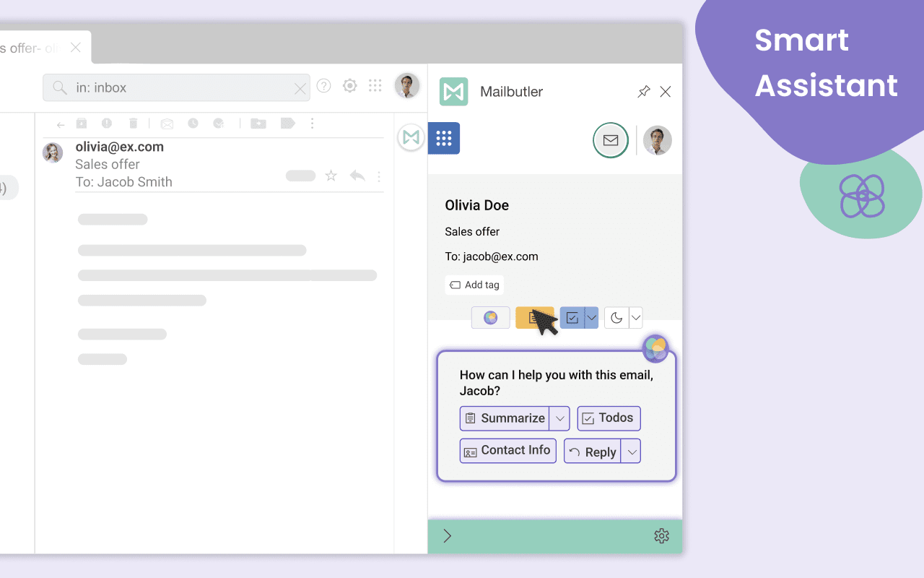Add a tag to this email
The width and height of the screenshot is (924, 578).
coord(474,285)
